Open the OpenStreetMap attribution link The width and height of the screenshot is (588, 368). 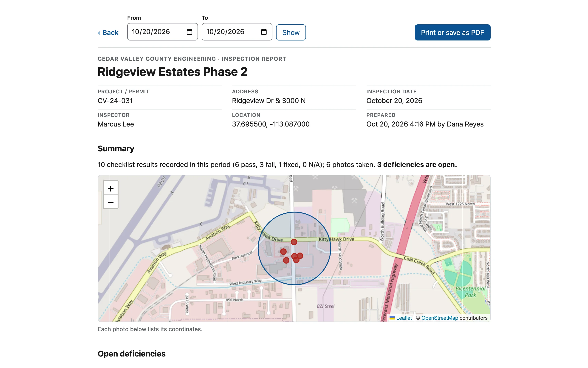tap(440, 318)
